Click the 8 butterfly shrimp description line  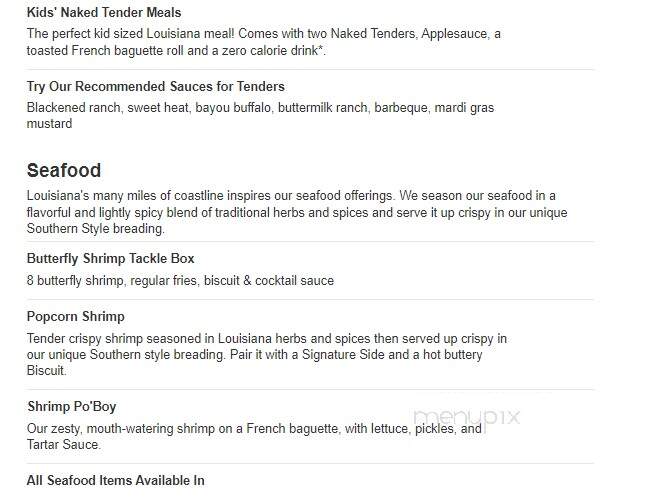[x=180, y=280]
